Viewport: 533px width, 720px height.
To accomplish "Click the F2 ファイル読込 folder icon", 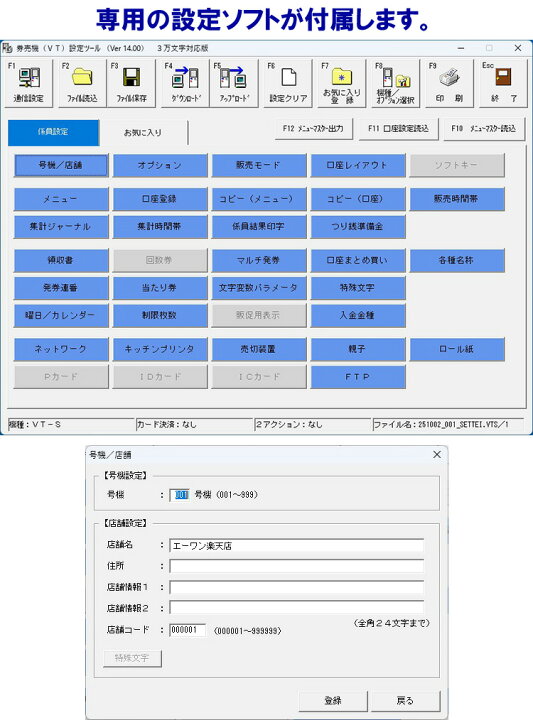I will pyautogui.click(x=82, y=83).
